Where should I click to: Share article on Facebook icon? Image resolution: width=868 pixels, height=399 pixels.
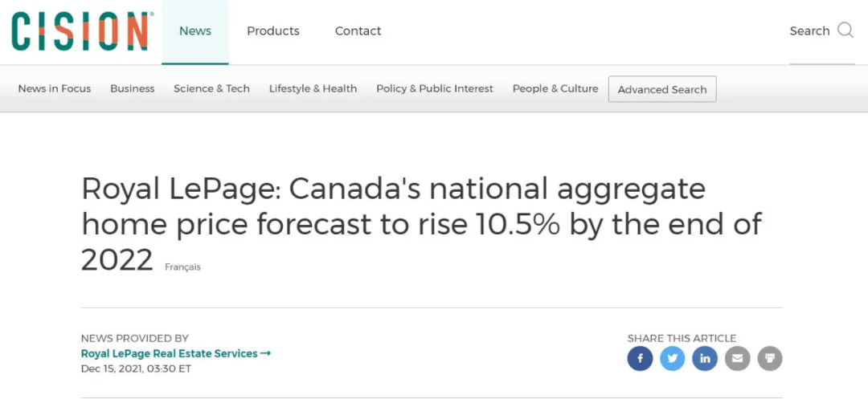pos(640,359)
